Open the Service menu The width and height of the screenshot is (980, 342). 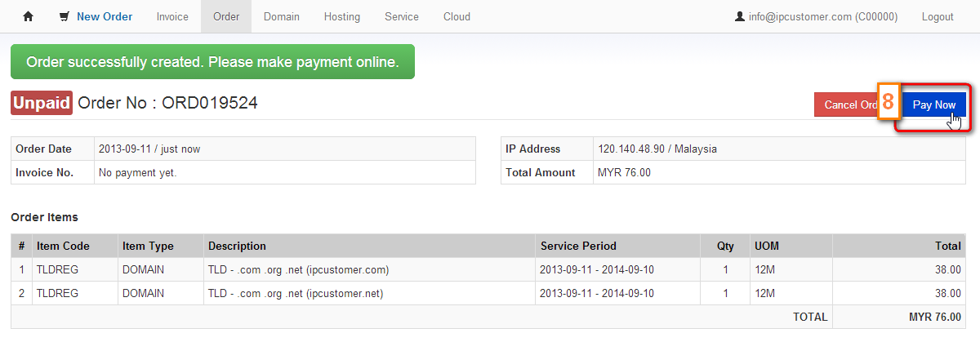402,16
